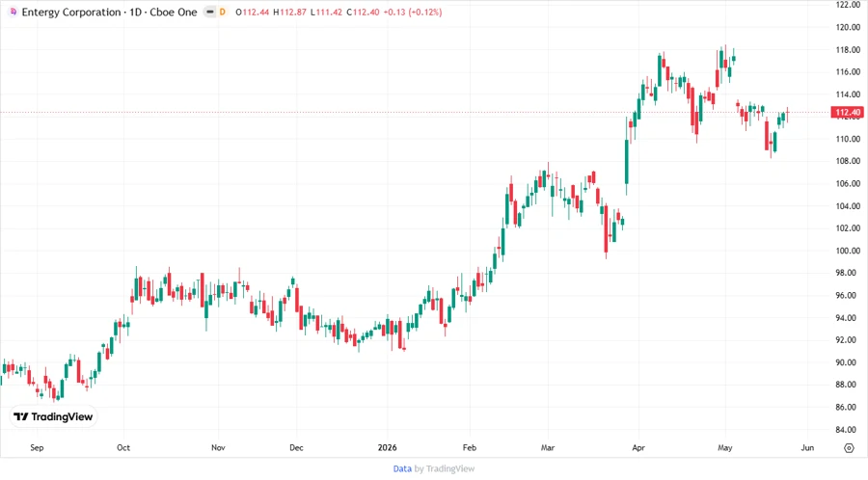Click the Entergy Corporation symbol logo
This screenshot has height=480, width=868.
click(14, 12)
